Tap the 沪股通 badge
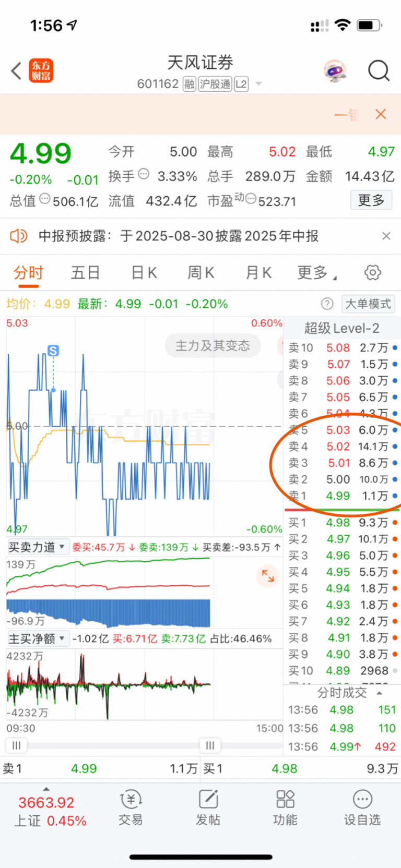 (x=215, y=84)
